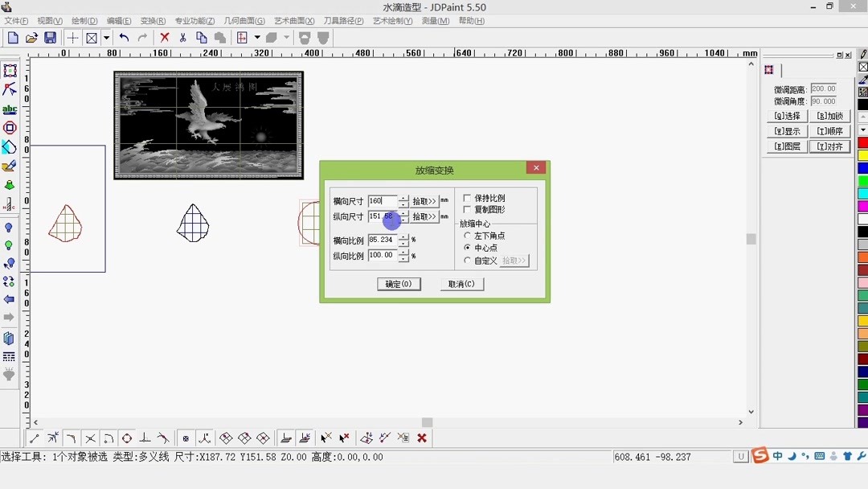Select the node editing tool below the selection tool
Screen dimensions: 868x489
point(10,88)
